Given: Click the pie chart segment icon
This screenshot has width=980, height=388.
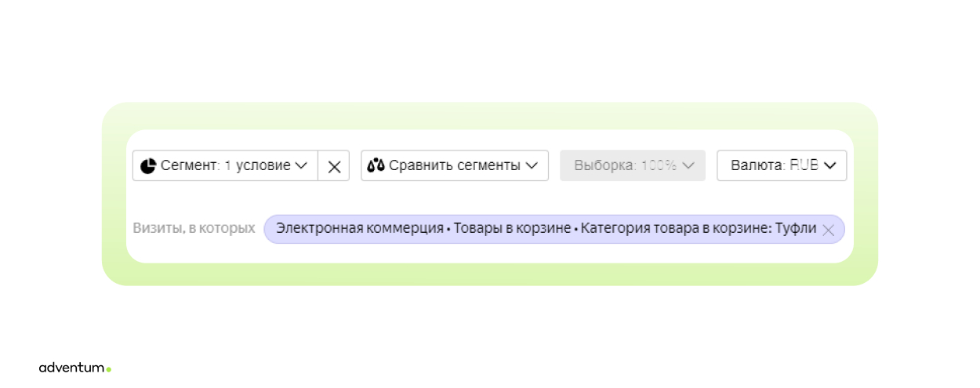Looking at the screenshot, I should pyautogui.click(x=148, y=166).
